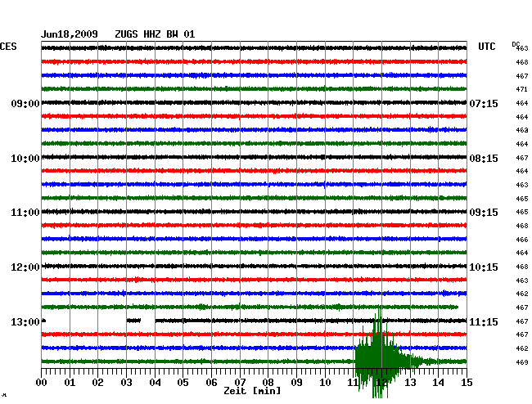Screen dimensions: 532x404
Task: Select DC value '468' beside the 10:15 row
Action: point(522,267)
